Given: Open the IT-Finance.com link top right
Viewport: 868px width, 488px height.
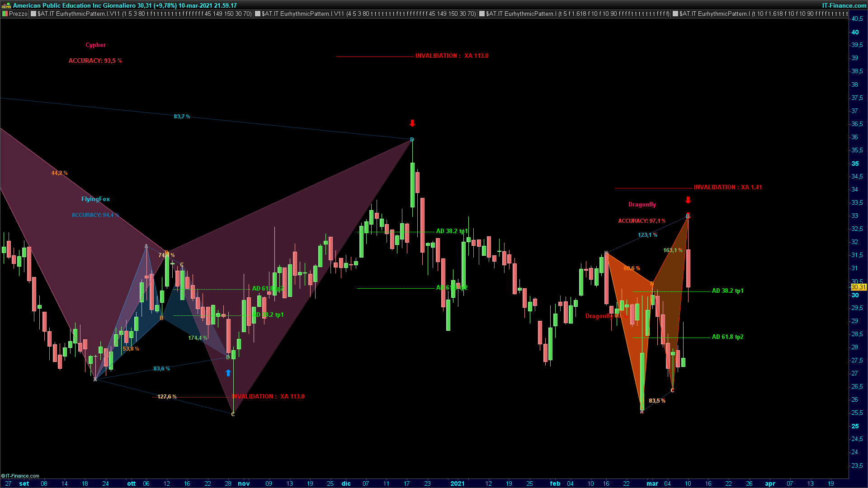Looking at the screenshot, I should coord(844,5).
